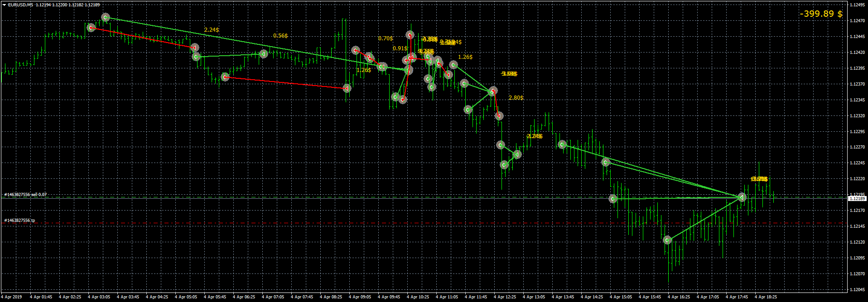Click price scale value 1.12470
Viewport: 868px width, 302px height.
[x=857, y=21]
